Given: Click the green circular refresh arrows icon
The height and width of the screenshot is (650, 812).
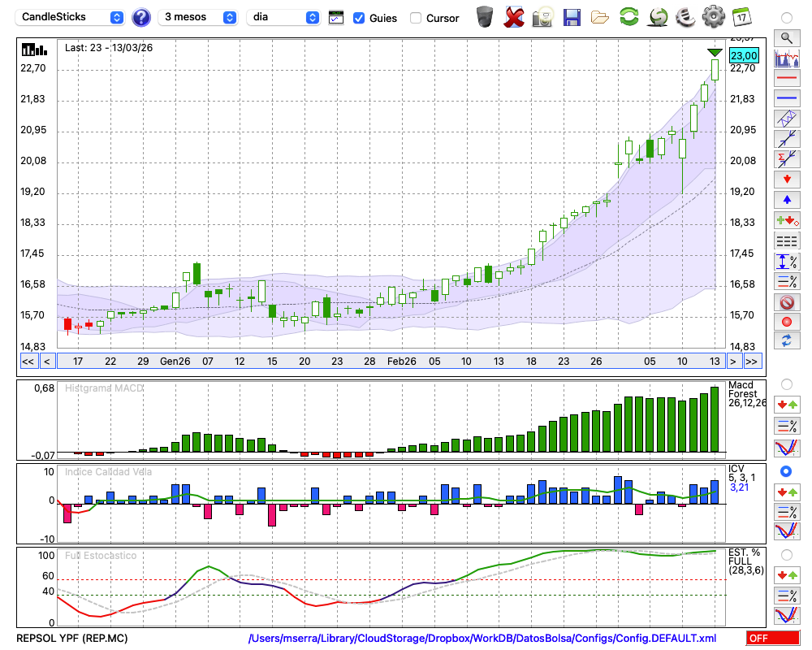Looking at the screenshot, I should [628, 16].
